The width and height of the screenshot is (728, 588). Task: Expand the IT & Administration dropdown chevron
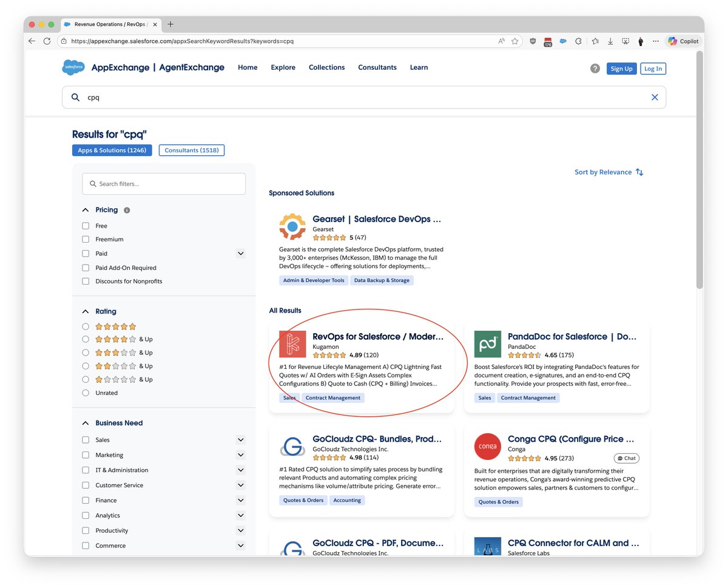pos(241,470)
